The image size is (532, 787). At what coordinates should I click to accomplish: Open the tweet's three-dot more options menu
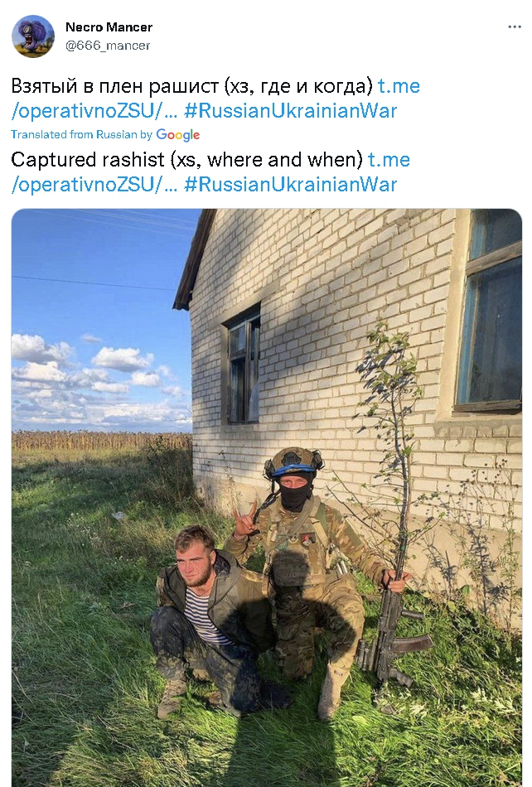[515, 27]
